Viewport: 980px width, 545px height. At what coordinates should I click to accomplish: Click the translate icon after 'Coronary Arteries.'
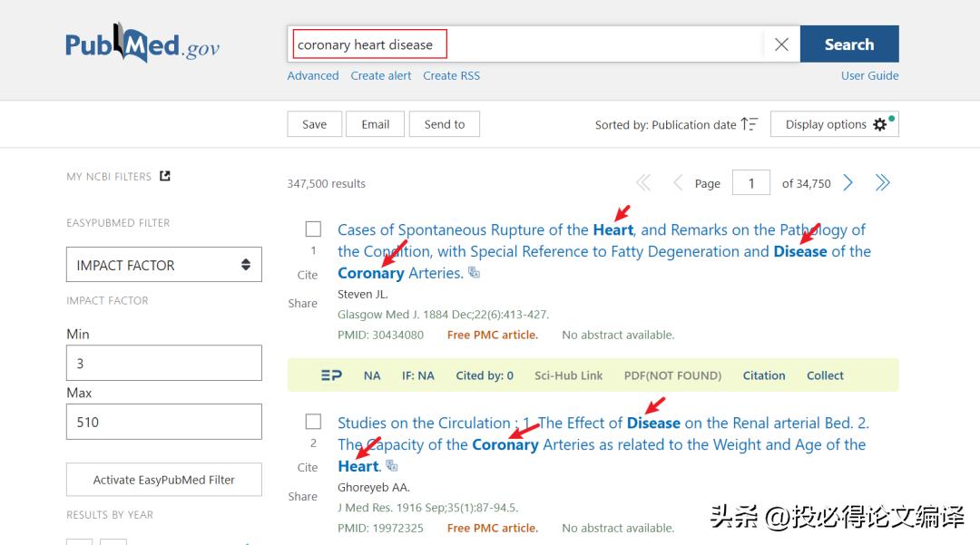(475, 273)
